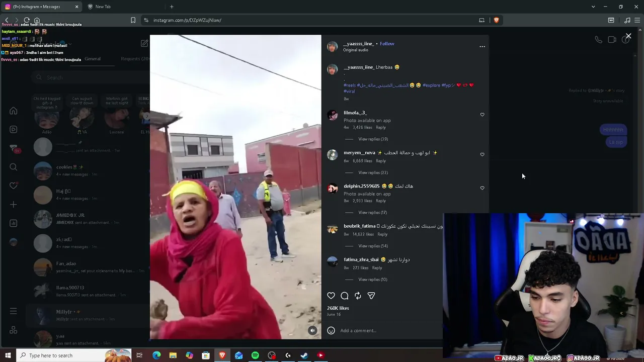Follow __yaassss_iine_

tap(387, 44)
